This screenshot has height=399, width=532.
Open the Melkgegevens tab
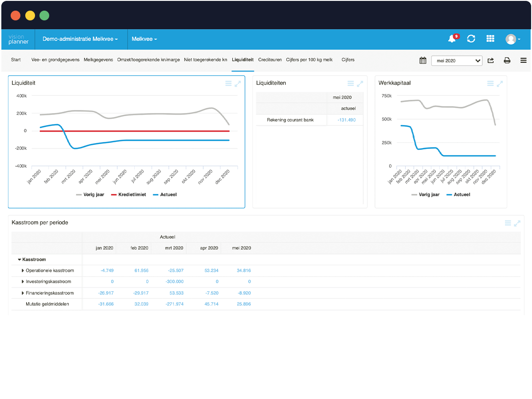tap(98, 60)
